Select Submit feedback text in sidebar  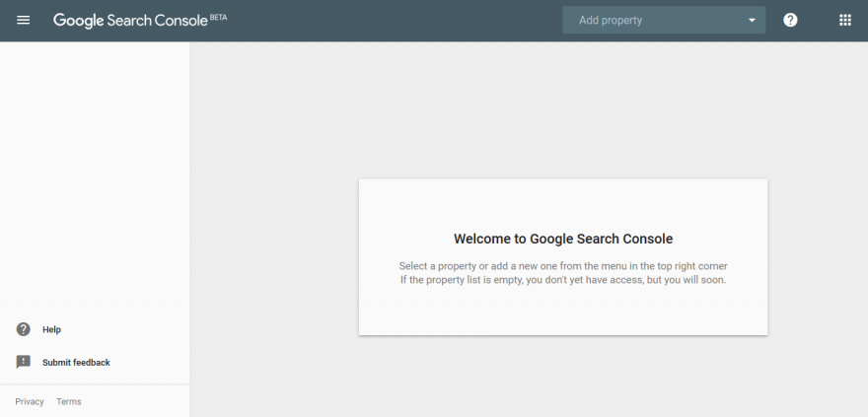click(x=76, y=363)
